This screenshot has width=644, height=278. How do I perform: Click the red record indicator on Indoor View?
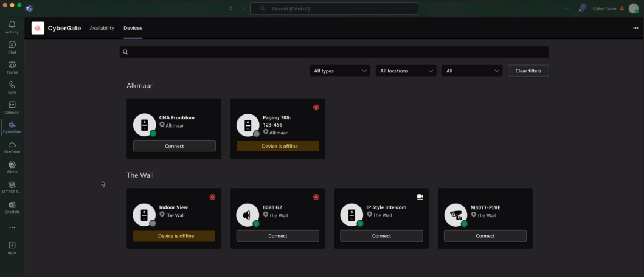point(212,196)
